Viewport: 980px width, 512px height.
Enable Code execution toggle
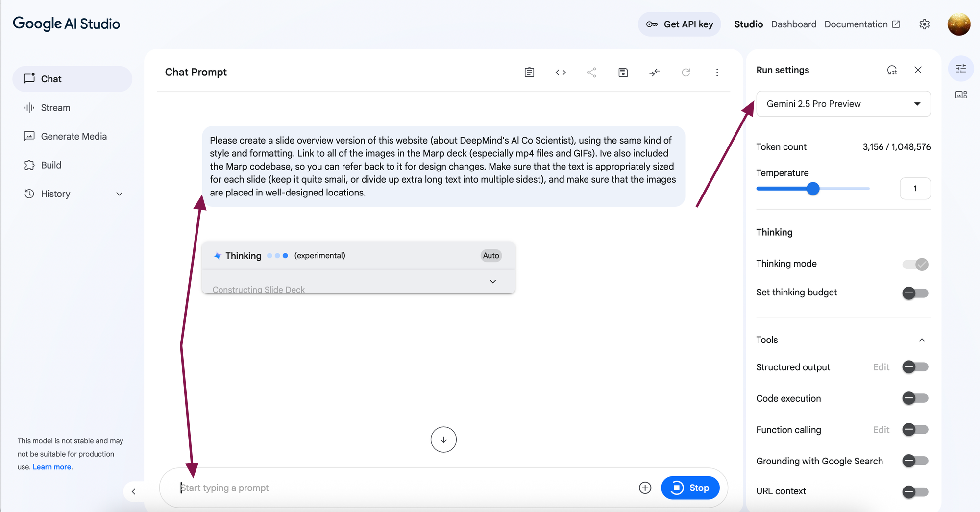point(915,398)
